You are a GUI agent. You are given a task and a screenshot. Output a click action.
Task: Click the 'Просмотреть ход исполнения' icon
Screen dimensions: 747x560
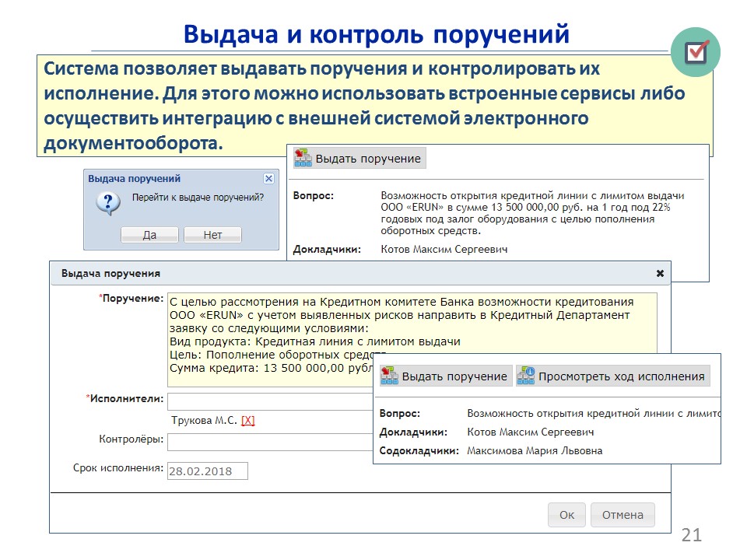[526, 376]
